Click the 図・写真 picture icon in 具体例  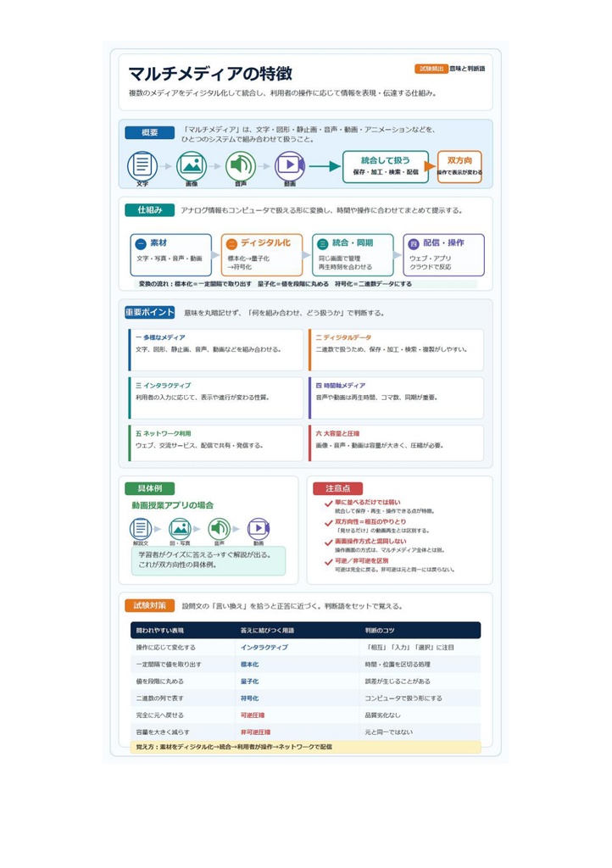[180, 529]
